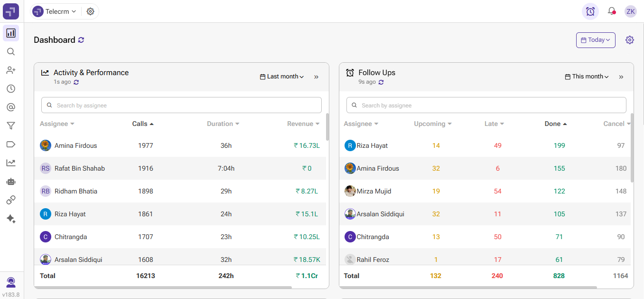Viewport: 644px width, 299px height.
Task: Click the notification bell icon
Action: pyautogui.click(x=611, y=11)
